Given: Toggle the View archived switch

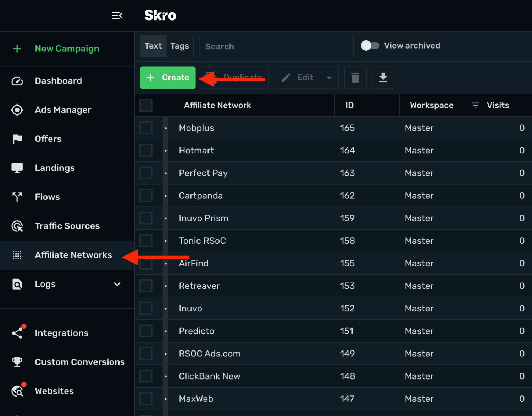Looking at the screenshot, I should 370,46.
